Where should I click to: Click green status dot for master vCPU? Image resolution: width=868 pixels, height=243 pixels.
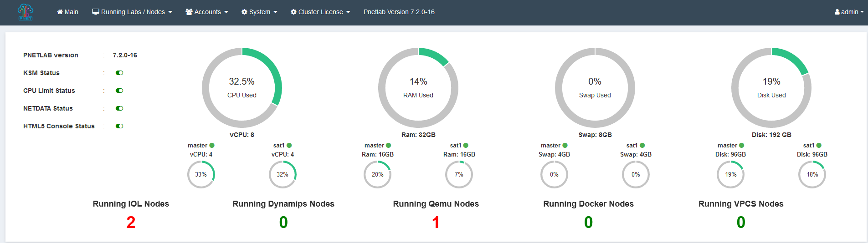coord(212,146)
